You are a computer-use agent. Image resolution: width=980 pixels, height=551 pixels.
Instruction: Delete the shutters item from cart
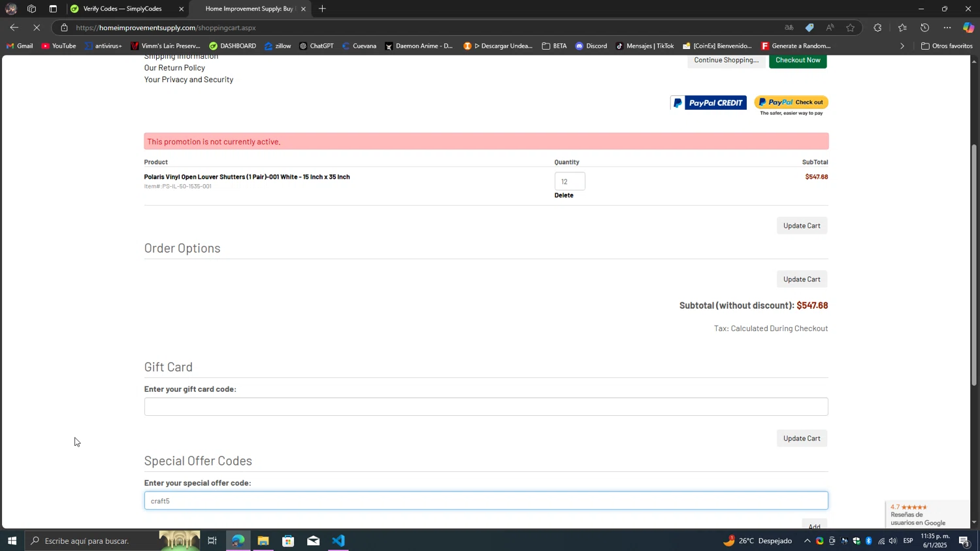[564, 195]
